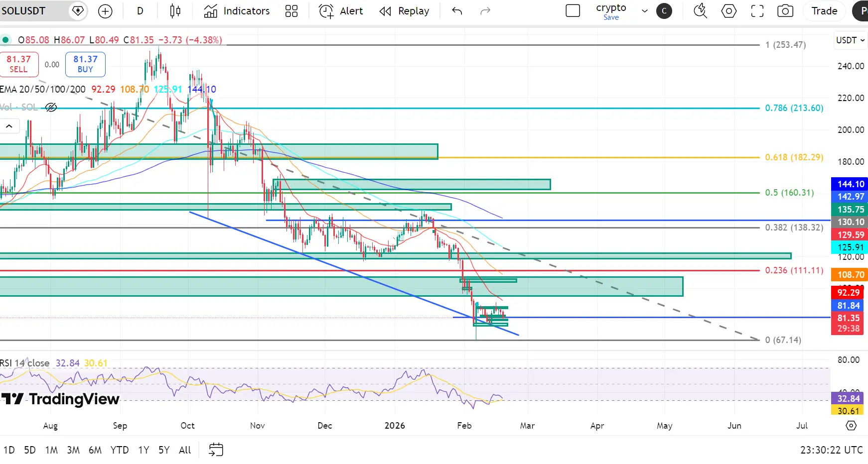Image resolution: width=868 pixels, height=464 pixels.
Task: Show the hidden Vol SOL indicator
Action: [51, 107]
